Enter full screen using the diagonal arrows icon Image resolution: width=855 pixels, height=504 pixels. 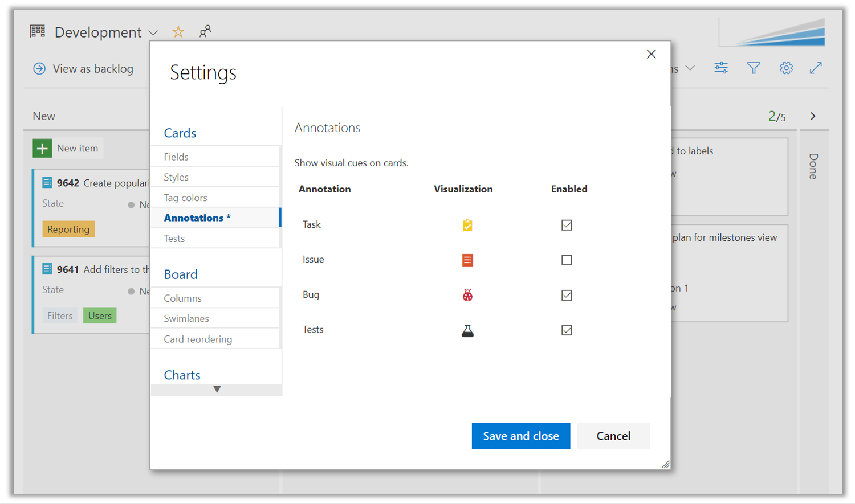816,68
